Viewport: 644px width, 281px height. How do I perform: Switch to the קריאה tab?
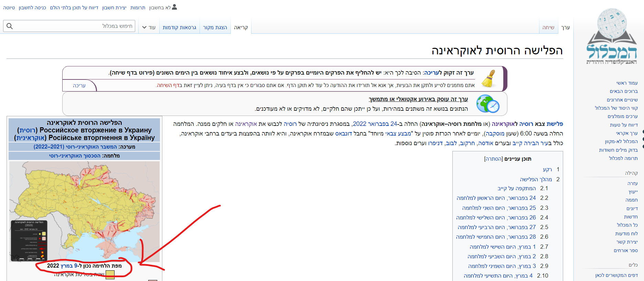tap(241, 28)
